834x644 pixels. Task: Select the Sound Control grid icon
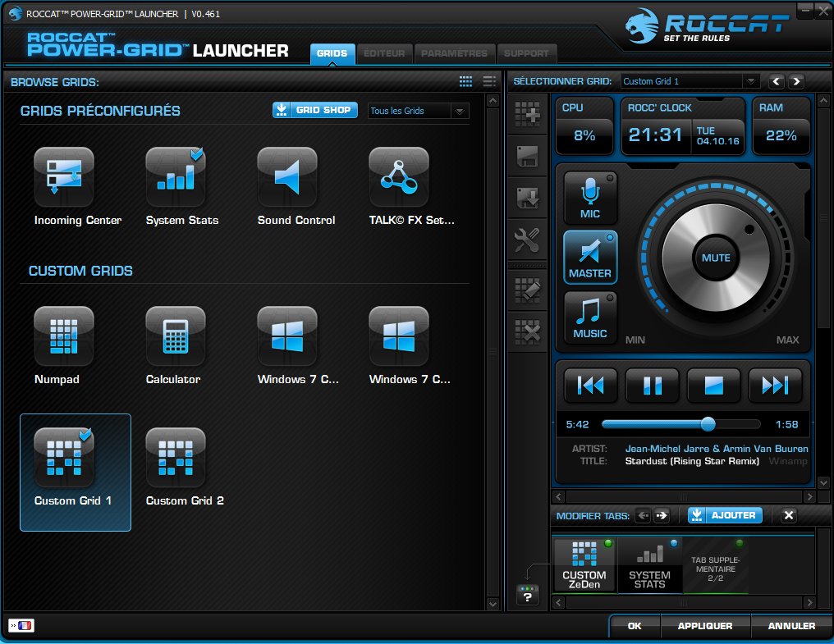287,177
